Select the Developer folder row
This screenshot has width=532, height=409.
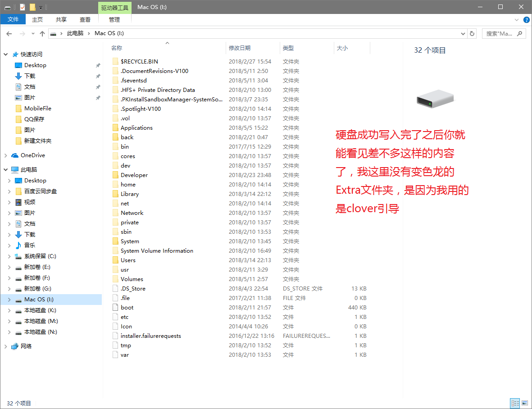click(239, 175)
